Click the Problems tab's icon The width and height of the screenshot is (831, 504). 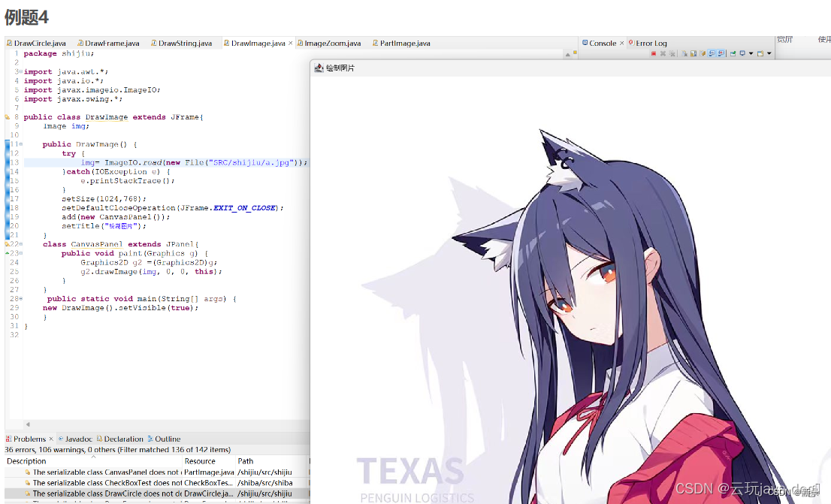point(8,439)
